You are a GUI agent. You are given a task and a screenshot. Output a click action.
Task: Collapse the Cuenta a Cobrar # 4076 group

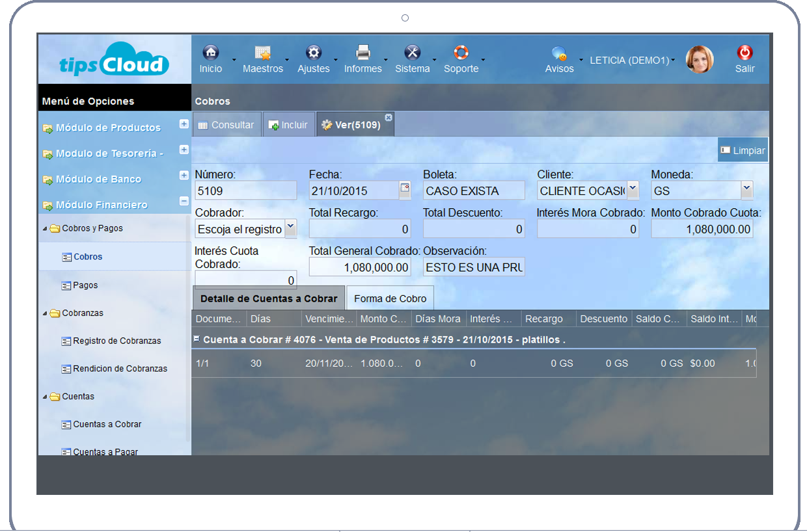tap(197, 339)
